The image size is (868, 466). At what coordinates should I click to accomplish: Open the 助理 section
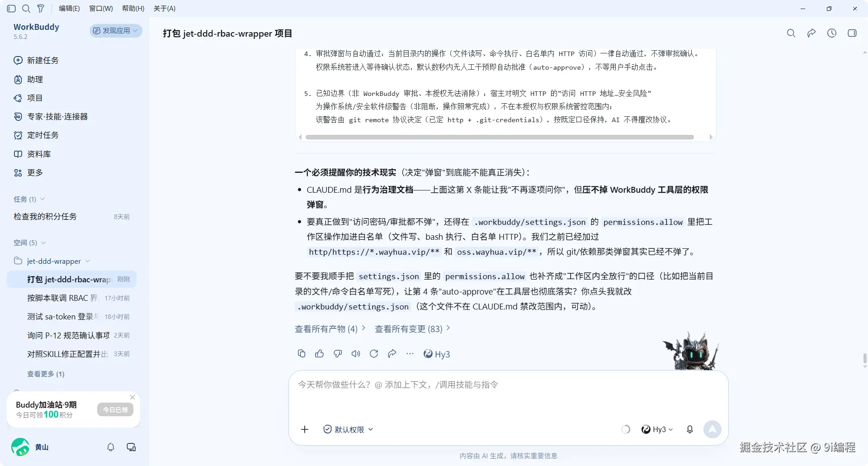pyautogui.click(x=28, y=79)
